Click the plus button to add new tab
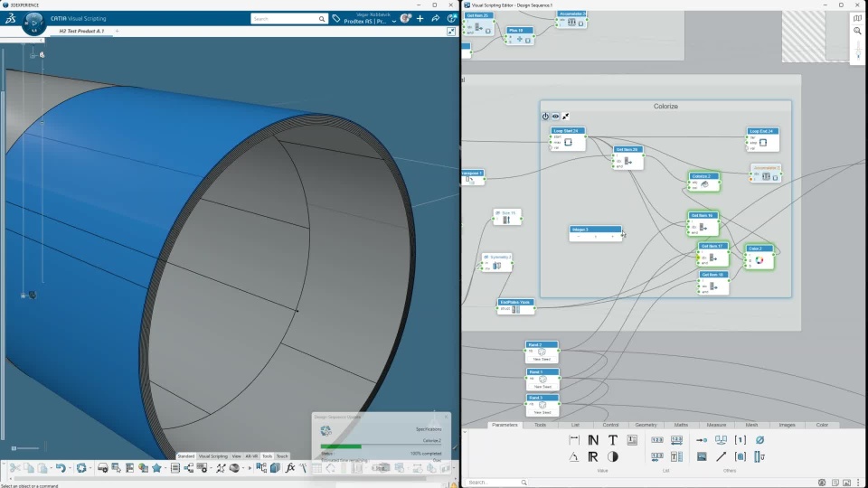The image size is (868, 488). 117,31
